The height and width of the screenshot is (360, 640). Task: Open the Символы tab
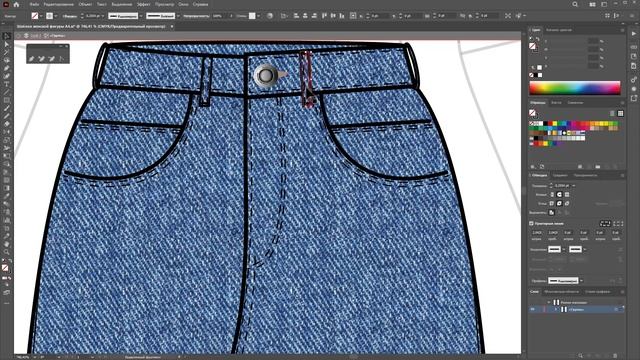click(575, 103)
